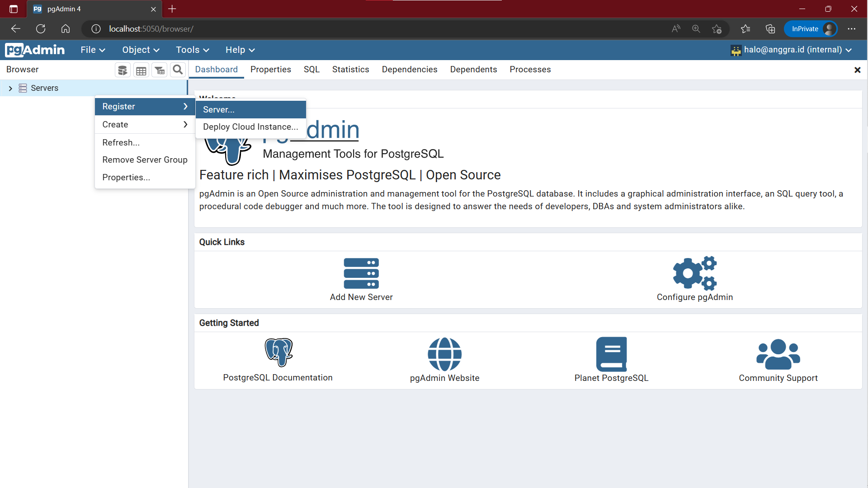
Task: Choose Remove Server Group from context menu
Action: [145, 160]
